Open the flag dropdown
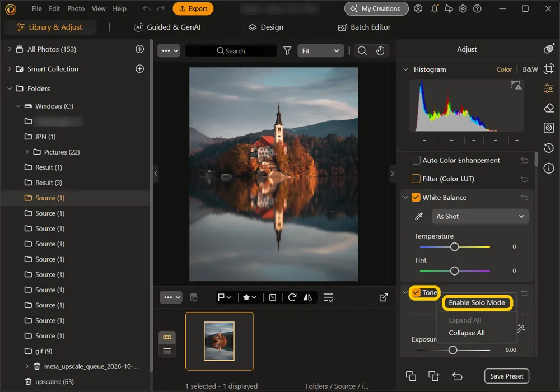 point(225,297)
